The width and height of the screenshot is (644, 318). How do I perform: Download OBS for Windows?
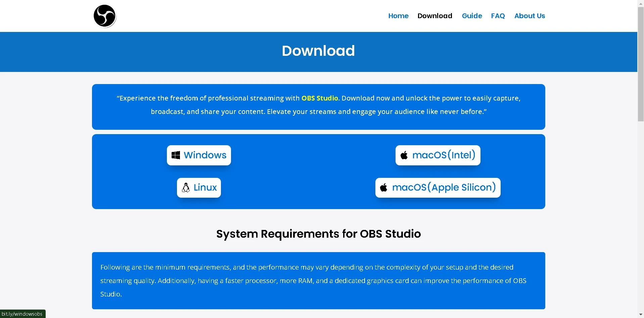click(199, 155)
